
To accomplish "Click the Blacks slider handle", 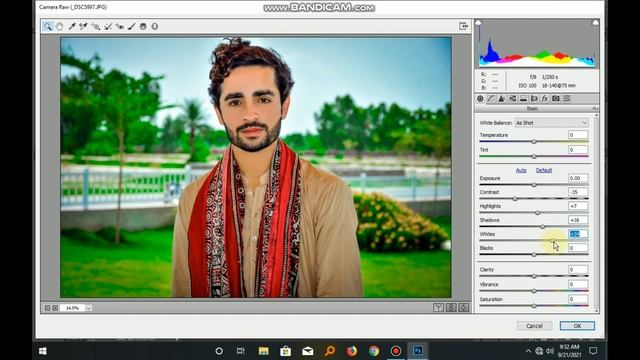I will pyautogui.click(x=534, y=255).
